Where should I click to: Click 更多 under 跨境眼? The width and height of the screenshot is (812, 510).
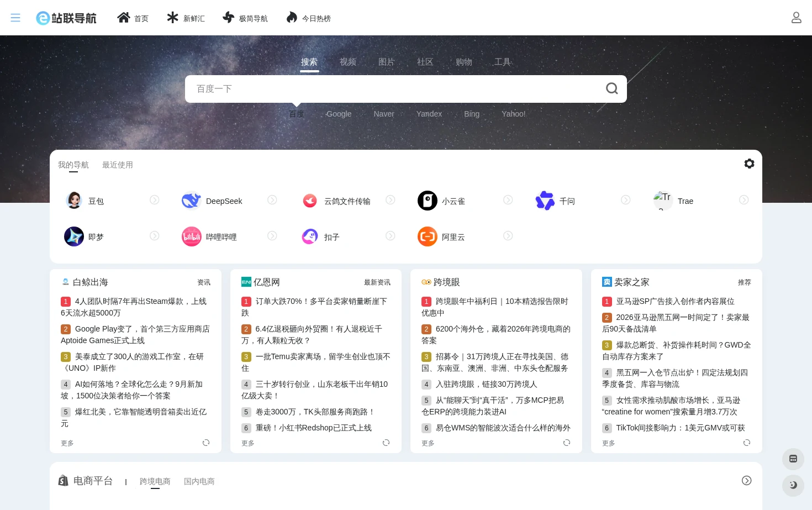(x=428, y=443)
